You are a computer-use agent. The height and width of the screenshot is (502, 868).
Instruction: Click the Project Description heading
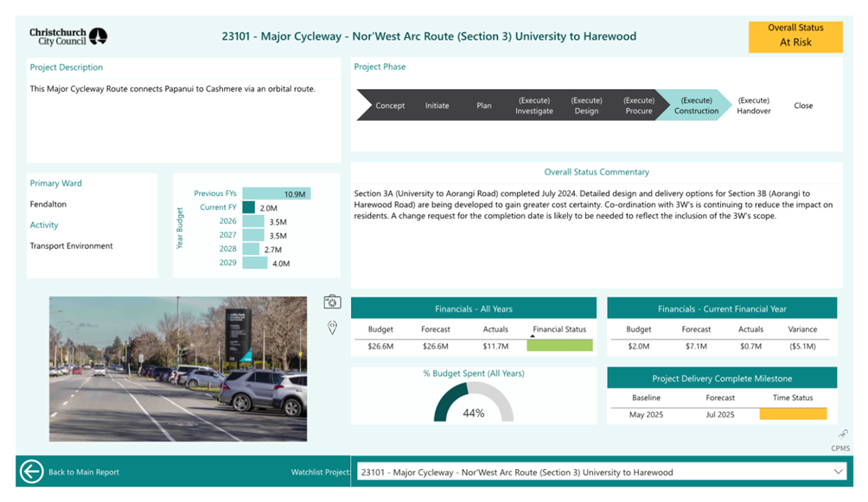point(66,67)
